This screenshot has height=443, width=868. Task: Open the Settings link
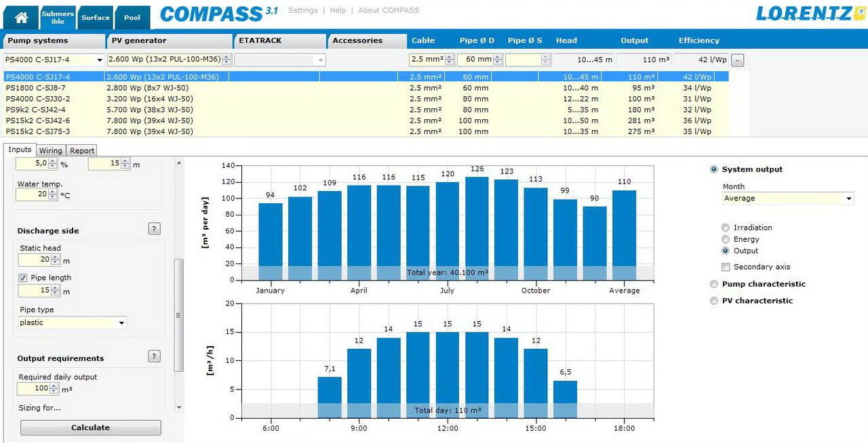(302, 10)
